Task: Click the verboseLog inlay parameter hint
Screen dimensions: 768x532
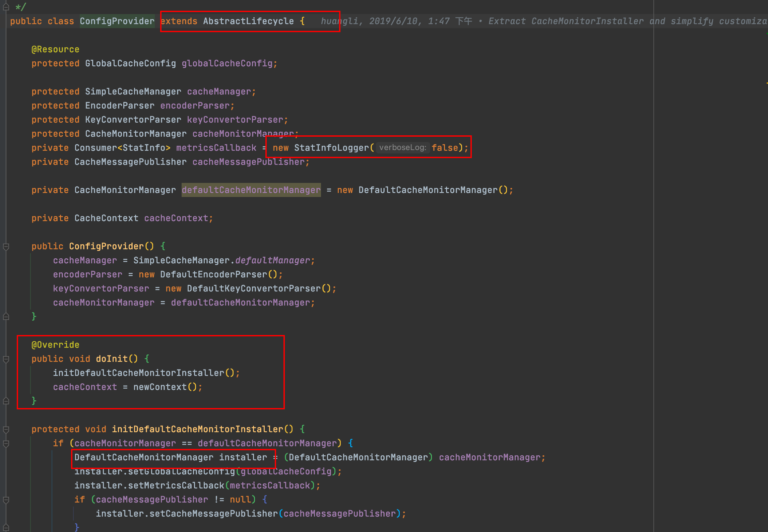Action: 403,148
